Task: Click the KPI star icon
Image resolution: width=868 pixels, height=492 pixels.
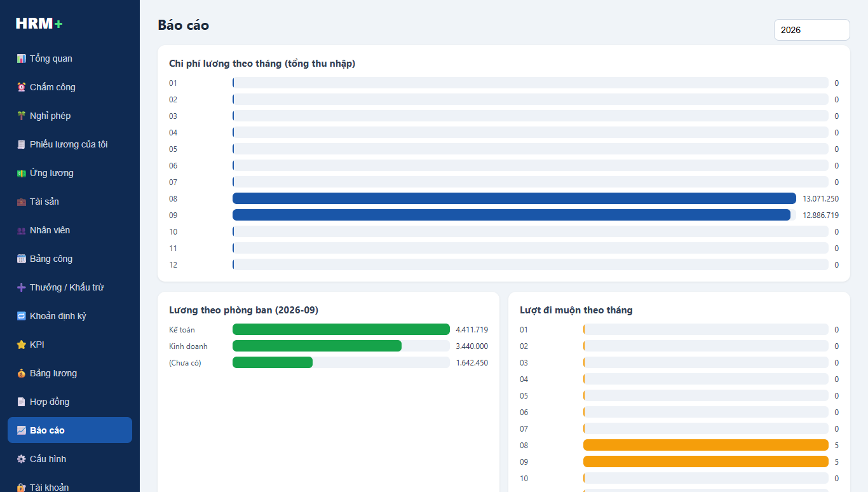Action: (22, 345)
